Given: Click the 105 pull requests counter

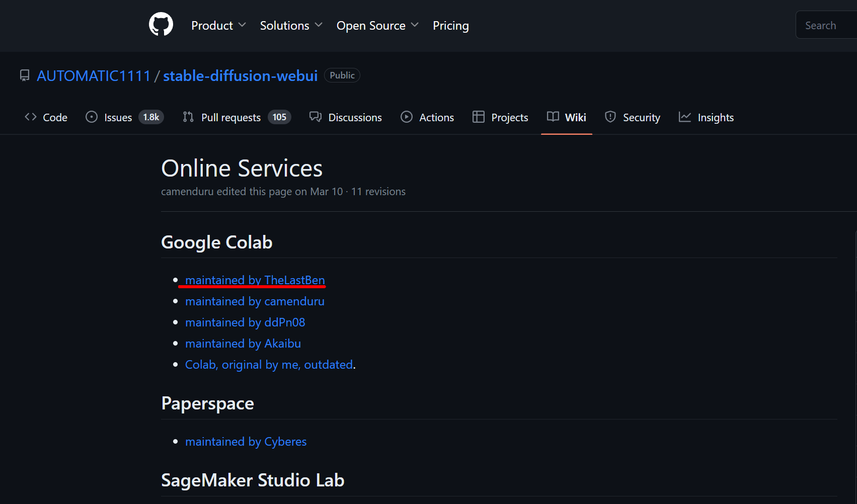Looking at the screenshot, I should click(x=279, y=117).
